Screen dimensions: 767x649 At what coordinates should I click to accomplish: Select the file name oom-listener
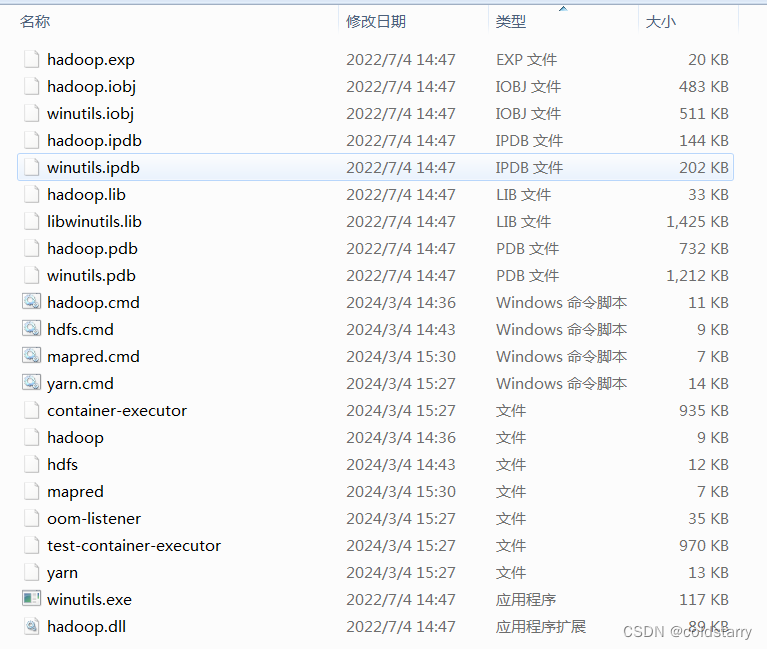94,518
